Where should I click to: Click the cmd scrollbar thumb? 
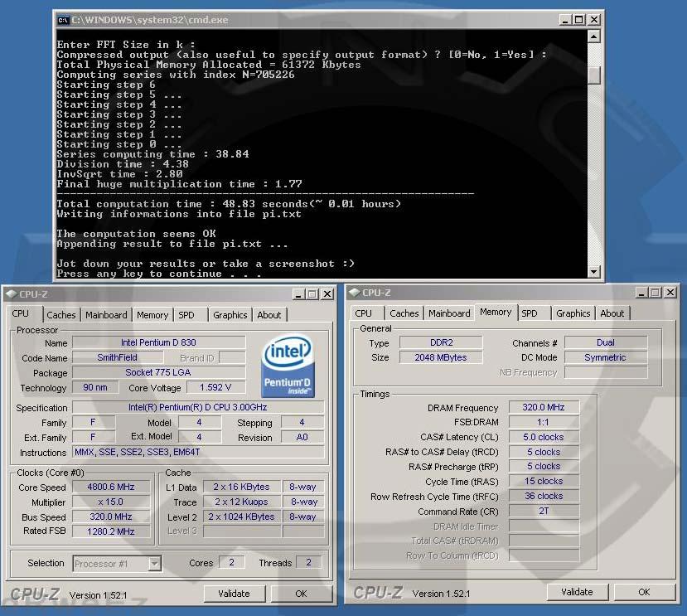point(593,75)
